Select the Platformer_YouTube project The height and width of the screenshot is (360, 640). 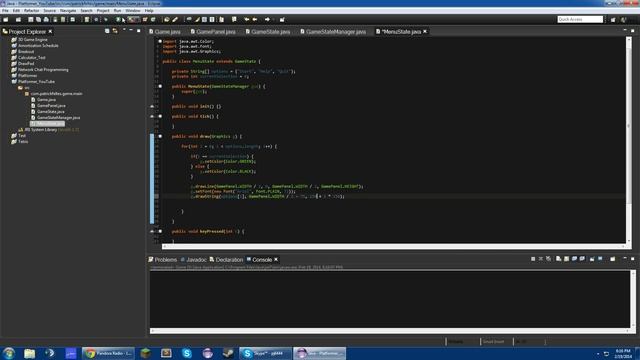pos(36,82)
